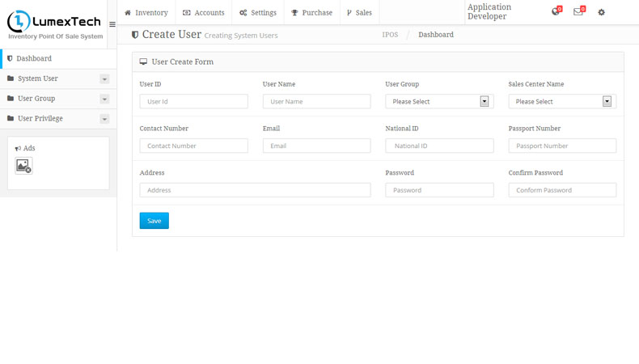Open the globe notifications icon
This screenshot has width=639, height=364.
[x=556, y=12]
